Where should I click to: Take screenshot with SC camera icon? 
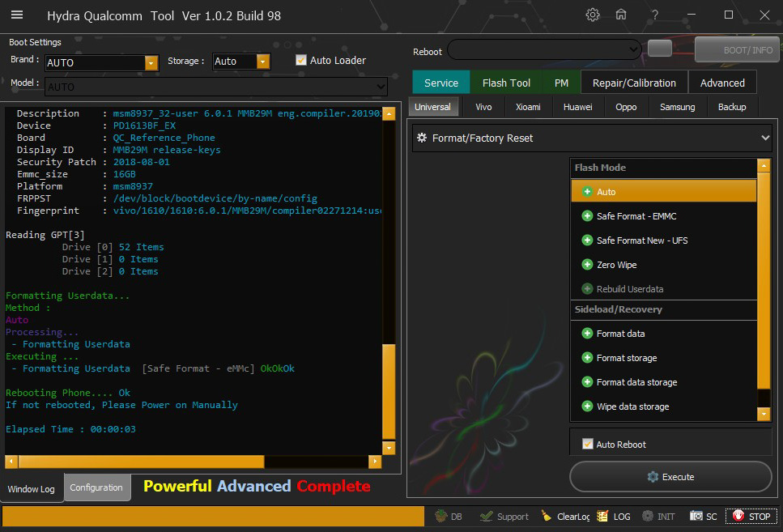[703, 516]
